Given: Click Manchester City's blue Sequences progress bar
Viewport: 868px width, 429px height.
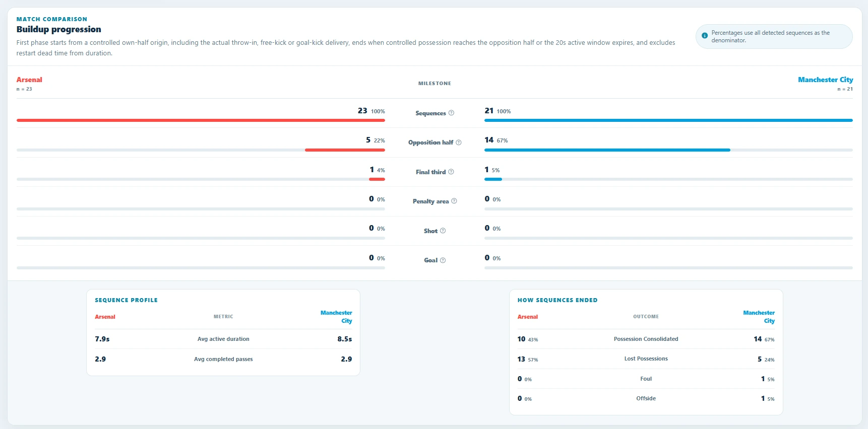Looking at the screenshot, I should 668,120.
